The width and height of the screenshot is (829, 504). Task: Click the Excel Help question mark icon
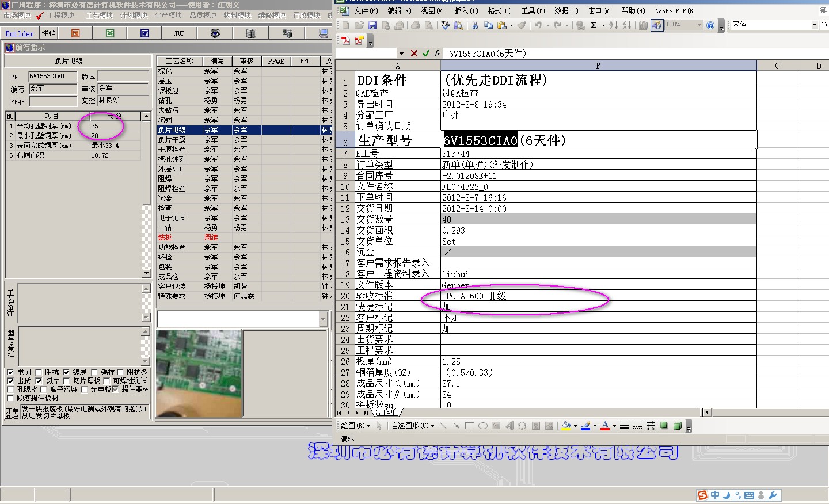point(710,25)
